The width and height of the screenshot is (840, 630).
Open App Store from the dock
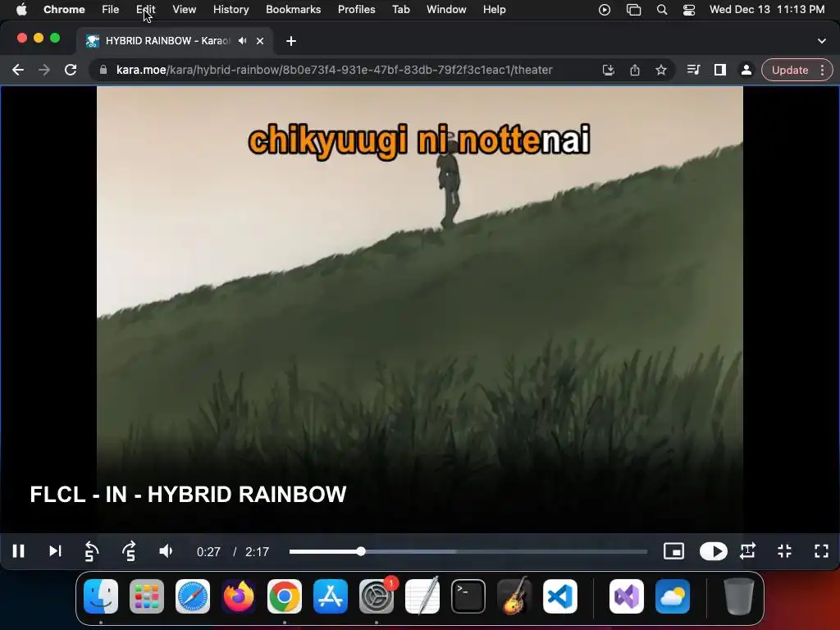click(331, 596)
